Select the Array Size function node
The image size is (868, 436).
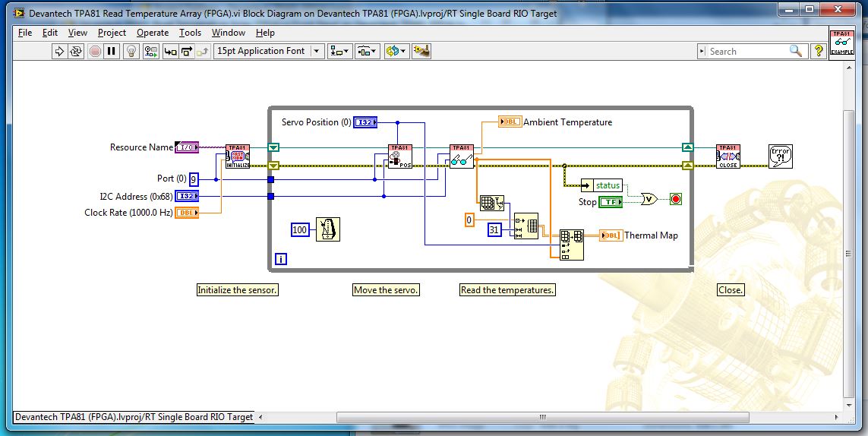[x=491, y=204]
